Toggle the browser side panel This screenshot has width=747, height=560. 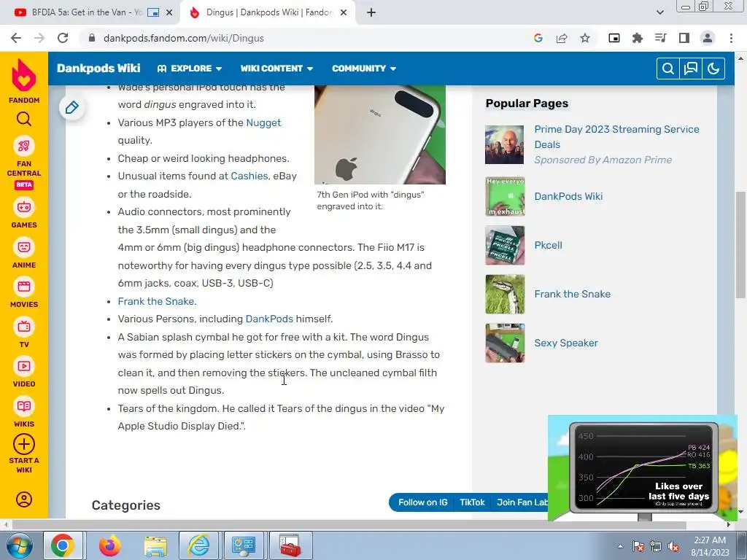pyautogui.click(x=684, y=38)
